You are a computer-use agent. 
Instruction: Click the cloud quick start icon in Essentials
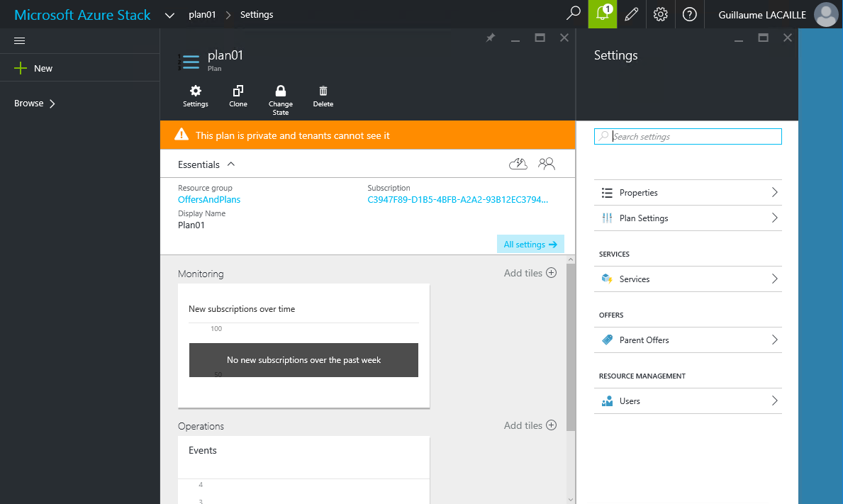pyautogui.click(x=518, y=164)
